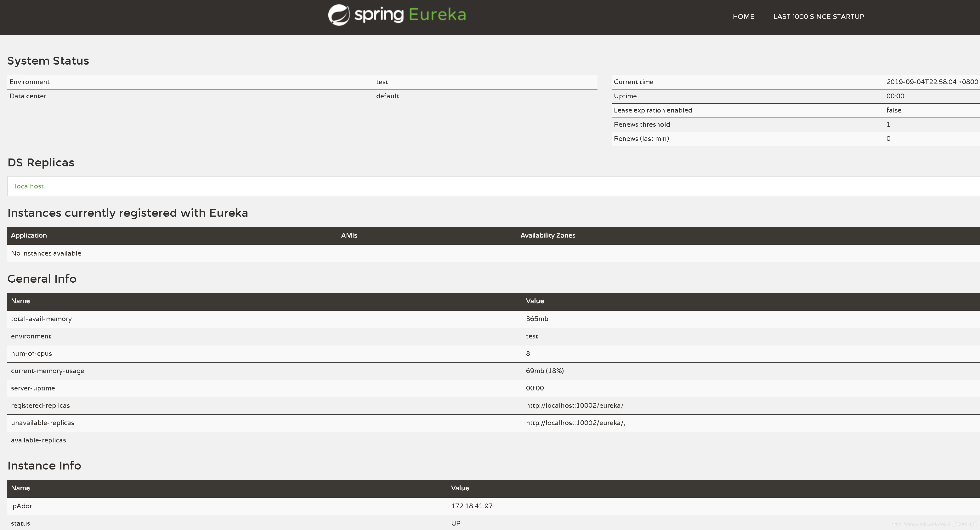The height and width of the screenshot is (530, 980).
Task: Click the available-replicas row name
Action: coord(38,441)
